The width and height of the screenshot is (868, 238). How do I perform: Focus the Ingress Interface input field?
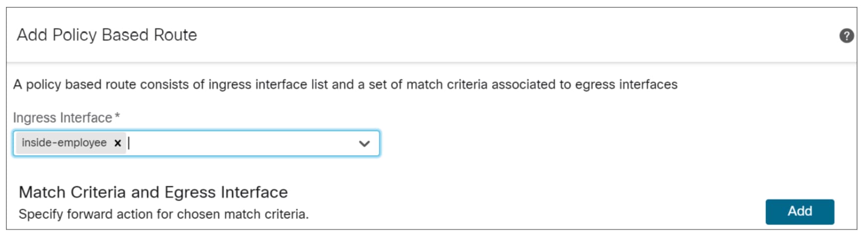tap(239, 143)
